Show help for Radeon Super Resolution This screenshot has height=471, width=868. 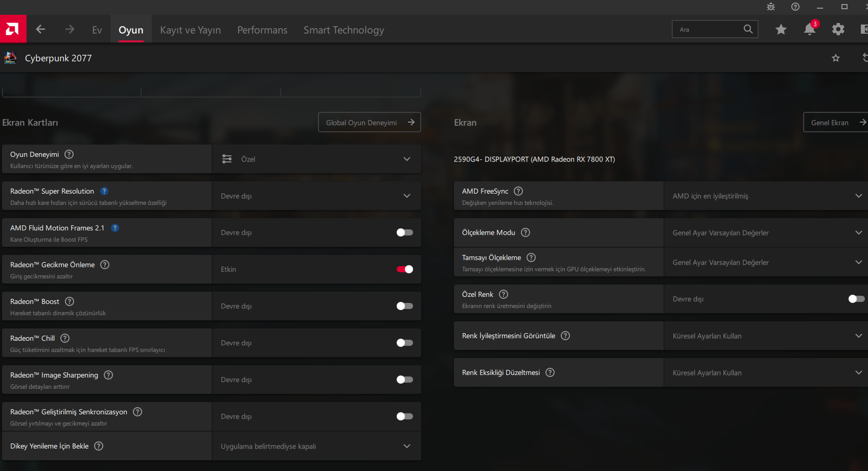coord(104,191)
